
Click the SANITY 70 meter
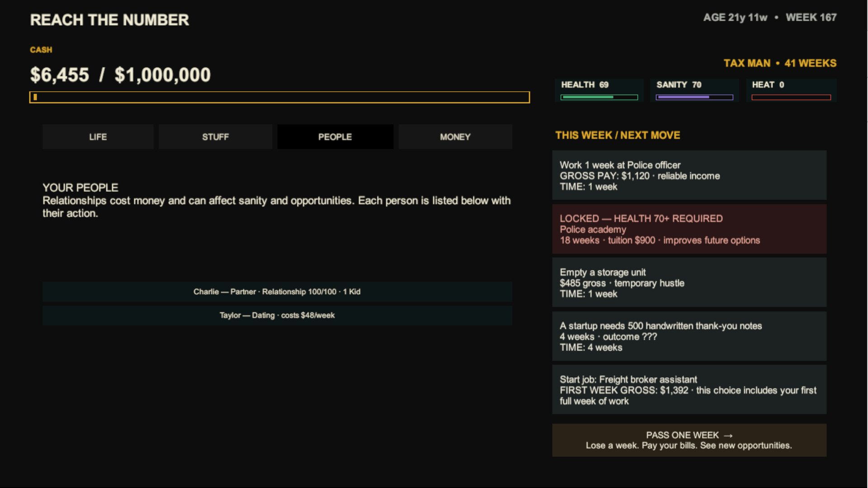(x=694, y=90)
